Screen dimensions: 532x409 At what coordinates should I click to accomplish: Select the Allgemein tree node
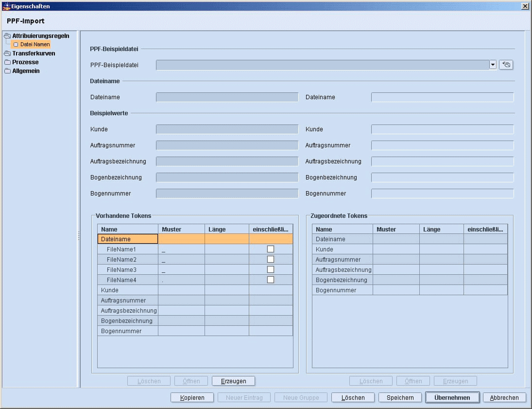coord(26,71)
